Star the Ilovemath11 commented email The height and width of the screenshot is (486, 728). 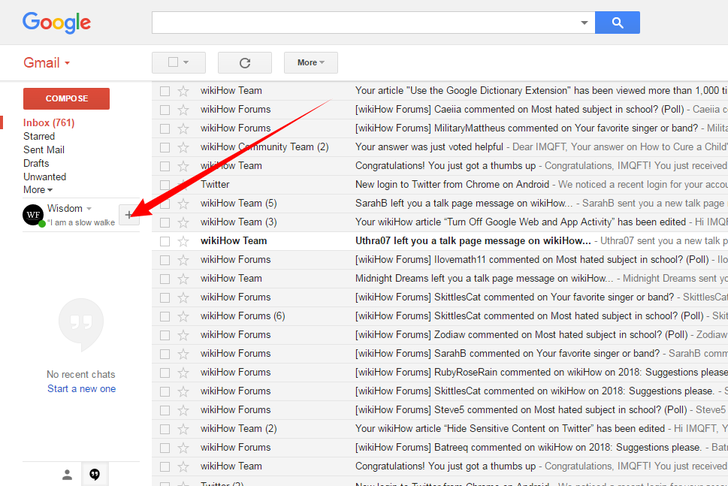[x=183, y=260]
